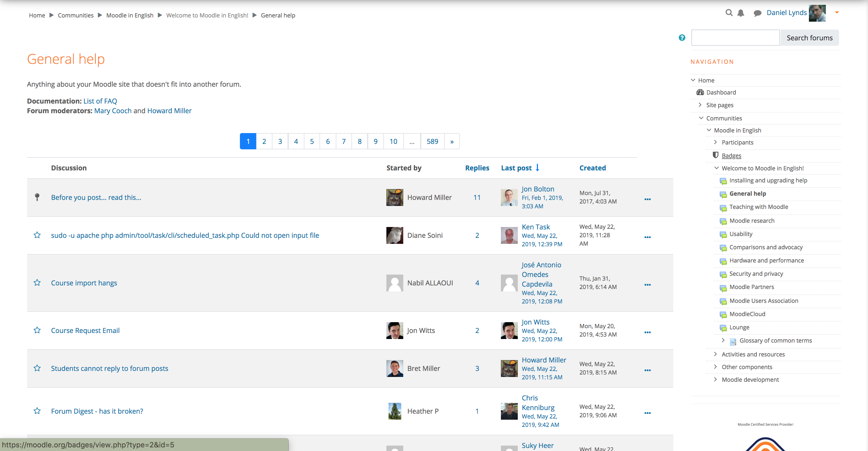Click Daniel Lynds profile picture
This screenshot has height=451, width=868.
(817, 13)
